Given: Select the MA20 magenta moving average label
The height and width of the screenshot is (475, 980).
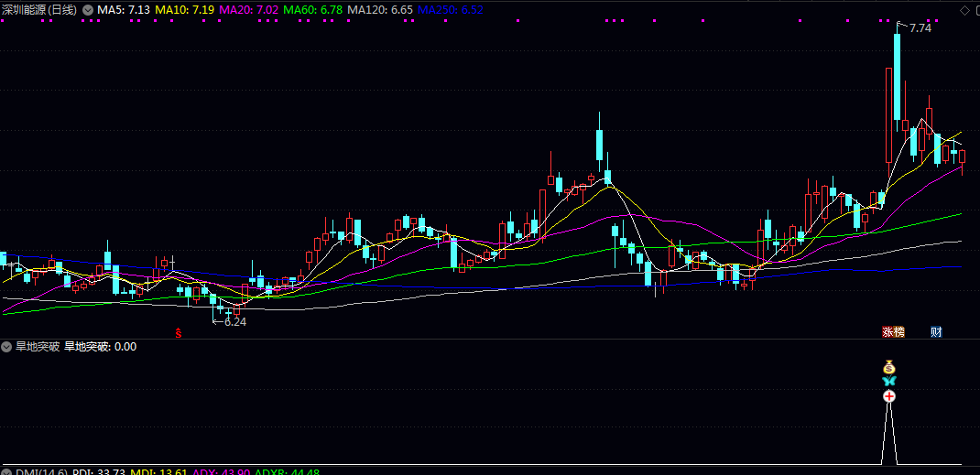Looking at the screenshot, I should coord(249,9).
